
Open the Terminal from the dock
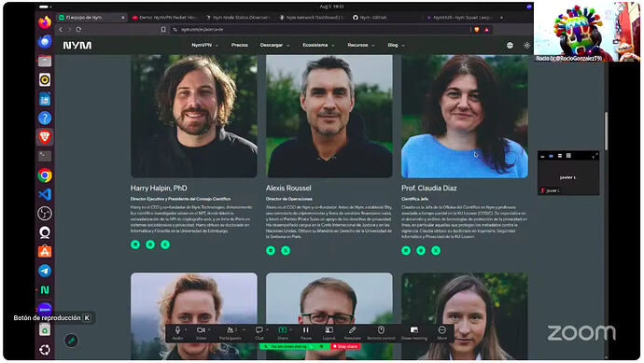point(45,156)
